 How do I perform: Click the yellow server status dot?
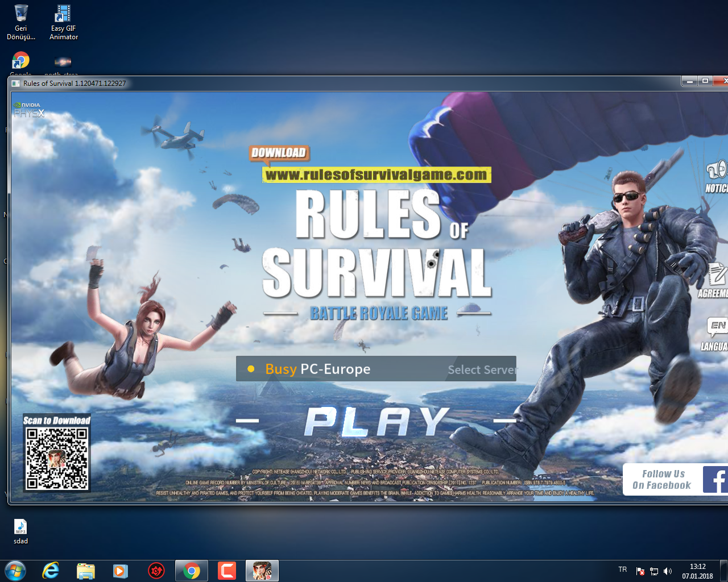point(251,369)
